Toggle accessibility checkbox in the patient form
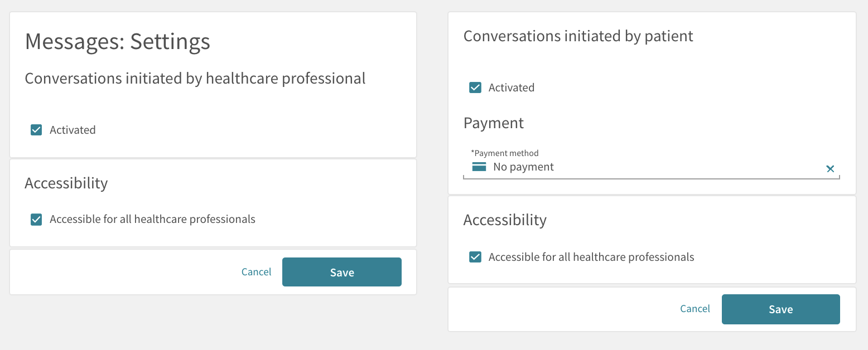This screenshot has width=868, height=350. (475, 257)
